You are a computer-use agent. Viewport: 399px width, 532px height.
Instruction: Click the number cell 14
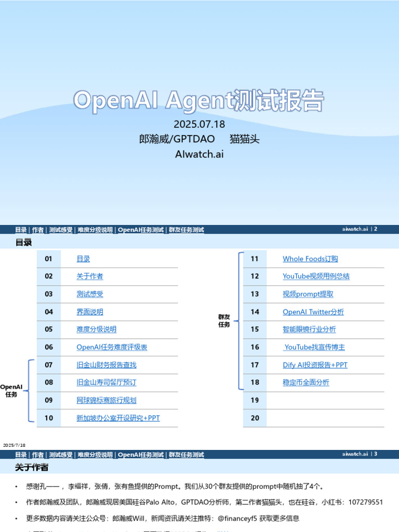[255, 312]
